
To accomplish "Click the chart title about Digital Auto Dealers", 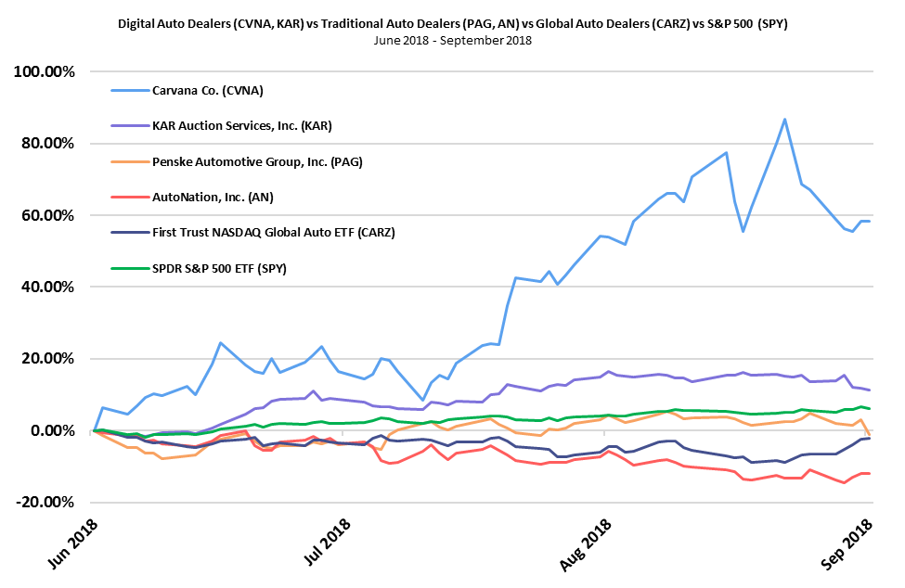I will point(453,23).
